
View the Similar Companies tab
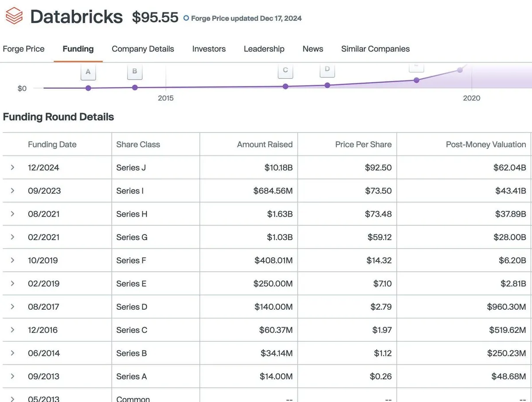[x=375, y=49]
